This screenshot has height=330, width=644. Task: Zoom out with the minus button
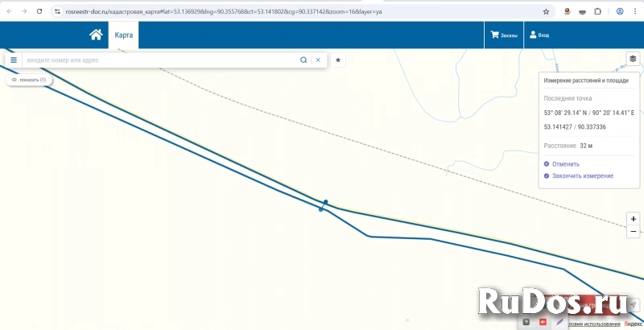[x=634, y=231]
